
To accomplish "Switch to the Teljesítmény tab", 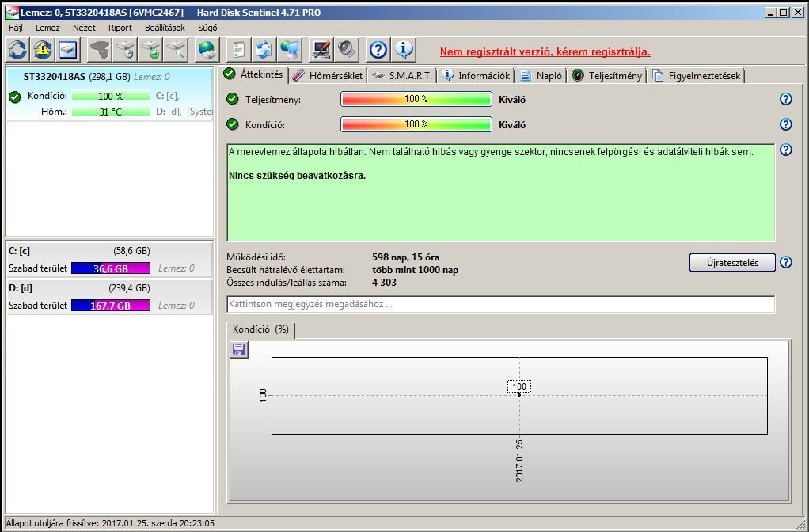I will tap(607, 76).
